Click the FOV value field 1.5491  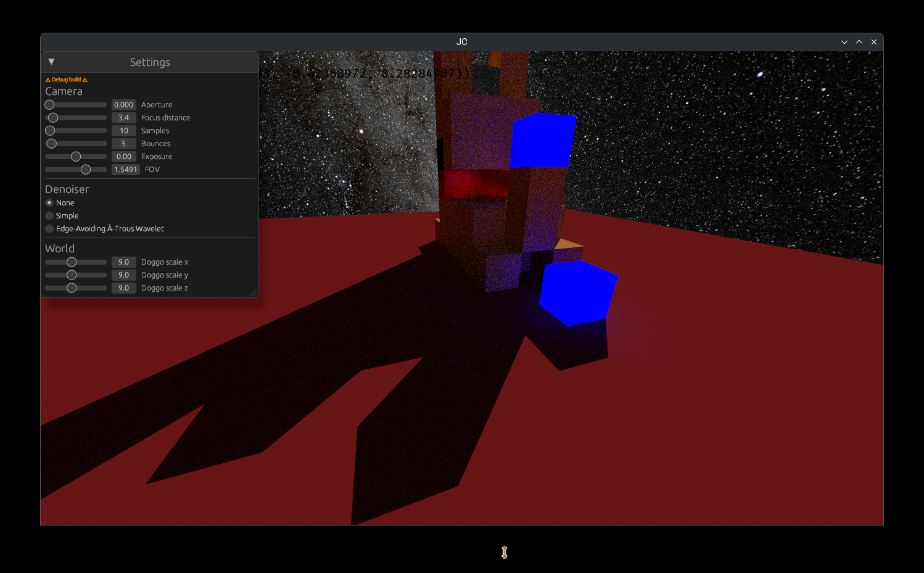coord(126,170)
